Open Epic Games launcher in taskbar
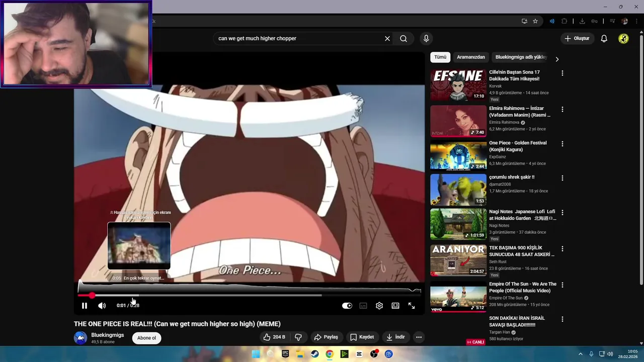This screenshot has width=644, height=362. (285, 354)
